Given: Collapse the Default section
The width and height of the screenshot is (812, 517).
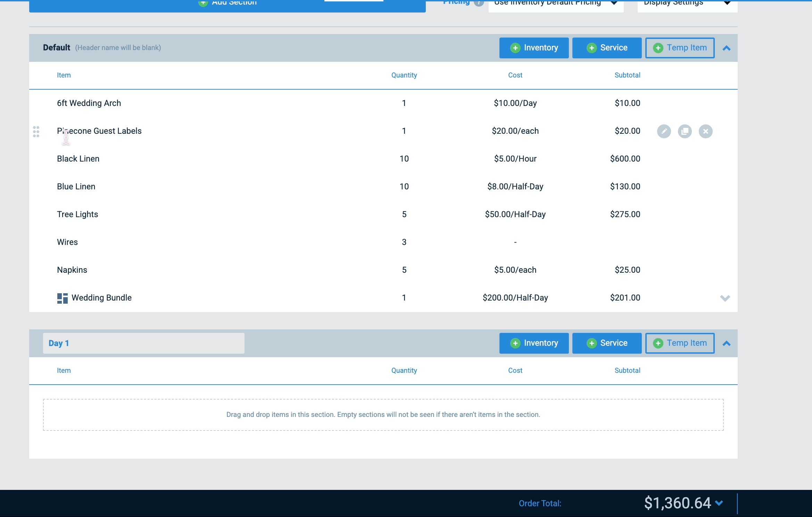Looking at the screenshot, I should tap(726, 48).
